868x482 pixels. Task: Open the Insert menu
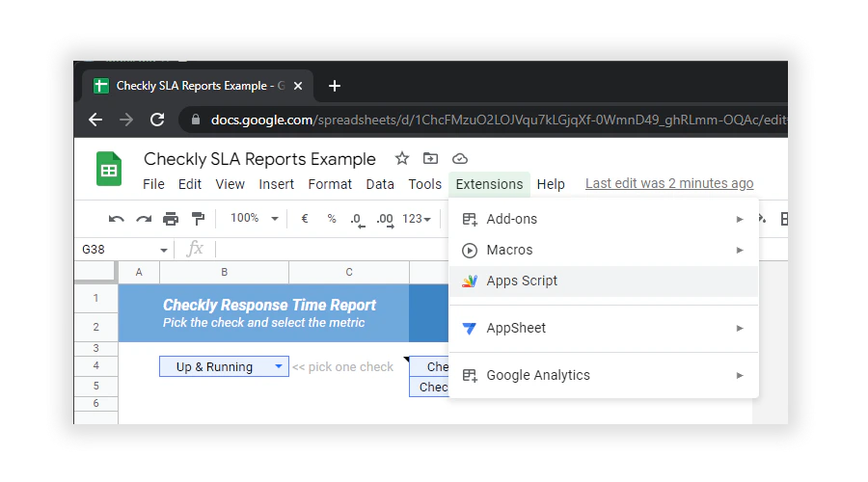[276, 184]
